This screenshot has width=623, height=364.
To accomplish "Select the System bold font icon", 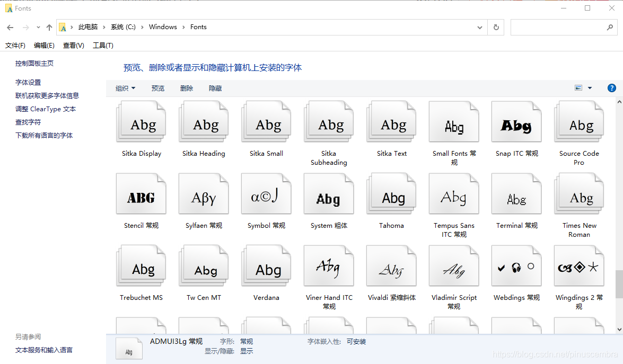I will tap(329, 194).
